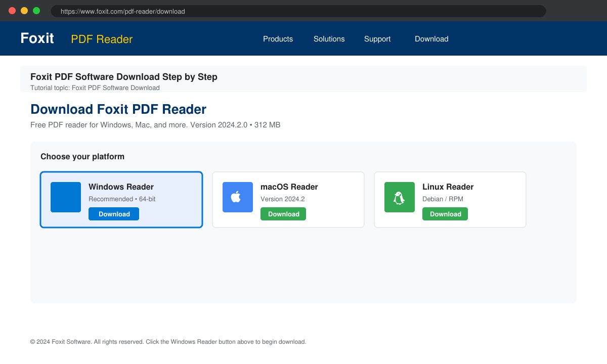Screen dimensions: 607x364
Task: Open the Solutions menu
Action: 329,39
